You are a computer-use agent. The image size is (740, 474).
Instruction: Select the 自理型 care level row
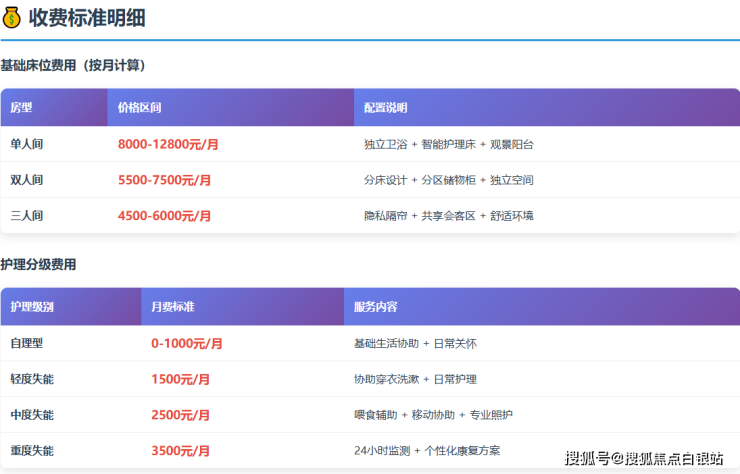[27, 343]
